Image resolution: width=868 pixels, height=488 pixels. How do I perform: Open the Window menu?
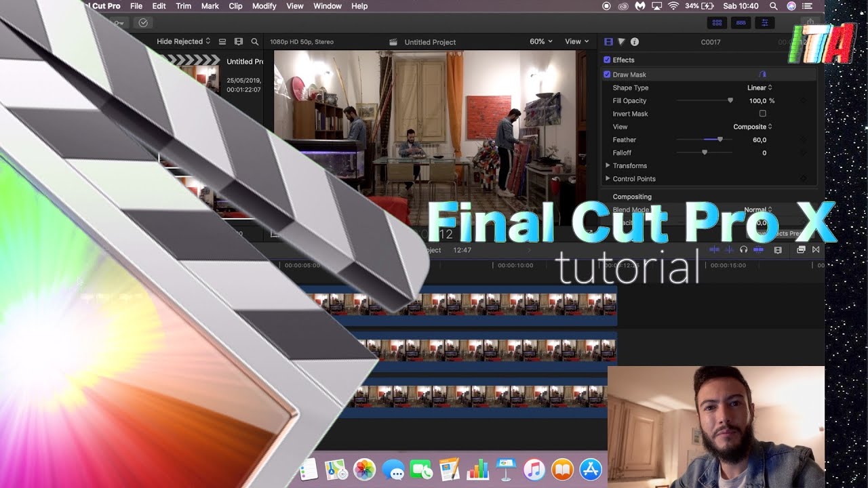pyautogui.click(x=328, y=6)
